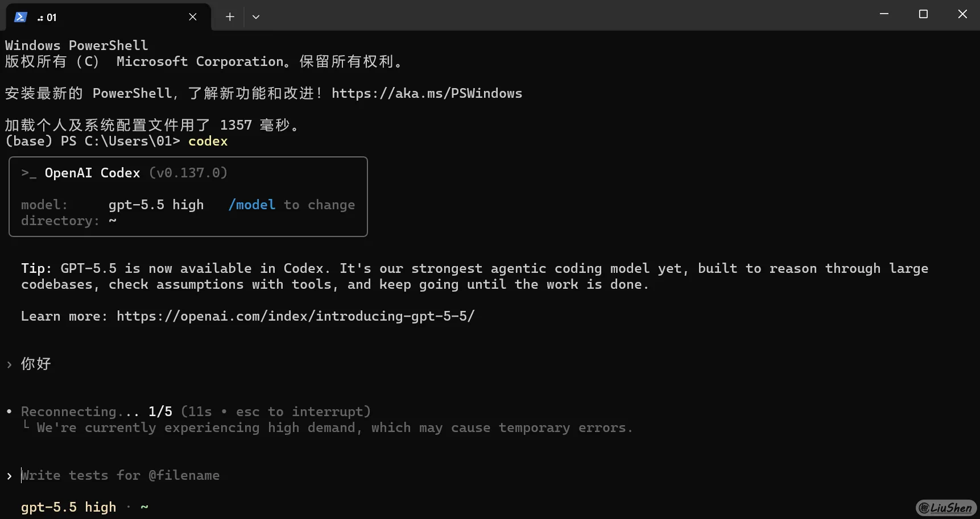This screenshot has height=519, width=980.
Task: Click the "Learn more:" label
Action: point(64,316)
